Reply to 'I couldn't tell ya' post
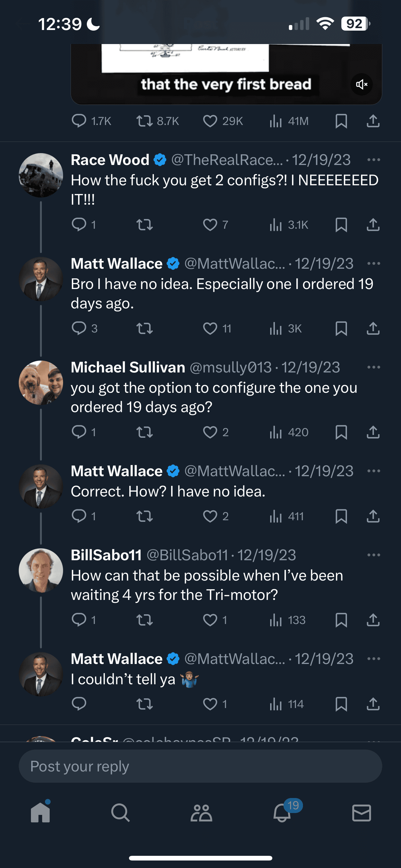Viewport: 401px width, 868px height. point(79,704)
